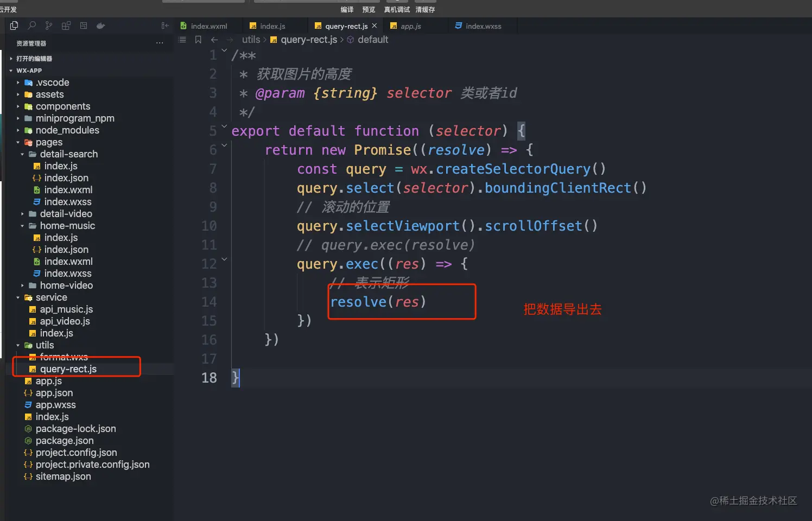Fold the export function at line 5

224,126
